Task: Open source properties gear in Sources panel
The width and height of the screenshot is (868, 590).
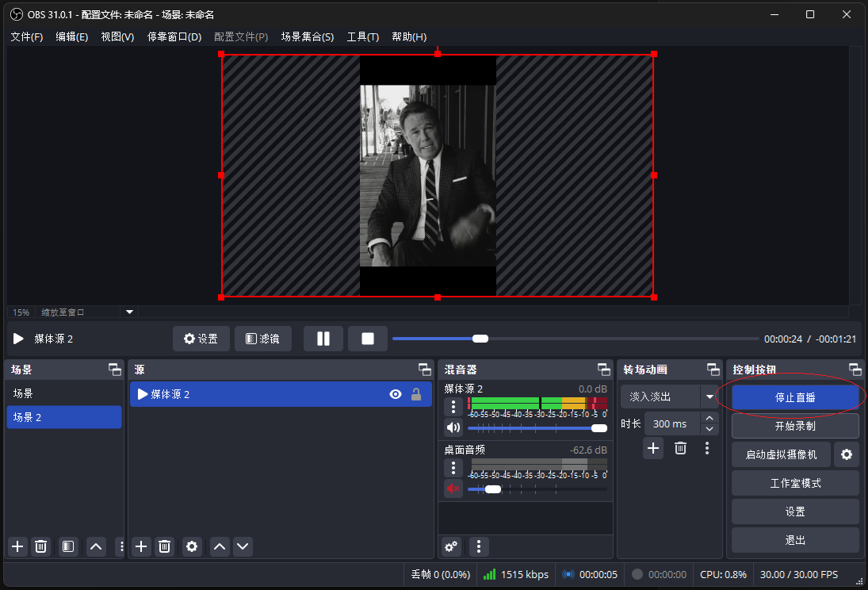Action: pyautogui.click(x=192, y=546)
